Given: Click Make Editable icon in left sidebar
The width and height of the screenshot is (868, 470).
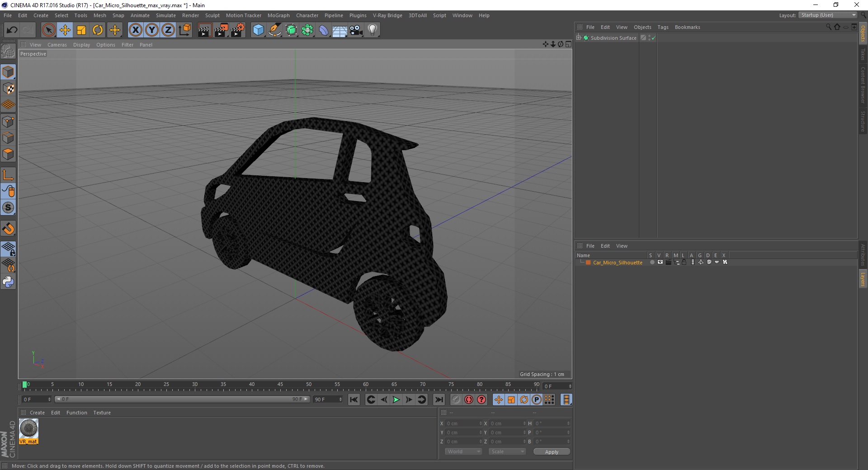Looking at the screenshot, I should point(8,51).
